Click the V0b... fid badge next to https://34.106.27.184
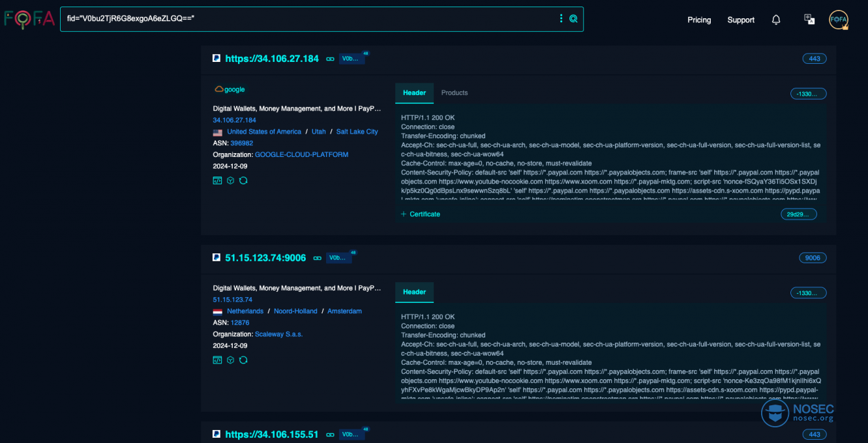Viewport: 868px width, 443px height. click(351, 59)
